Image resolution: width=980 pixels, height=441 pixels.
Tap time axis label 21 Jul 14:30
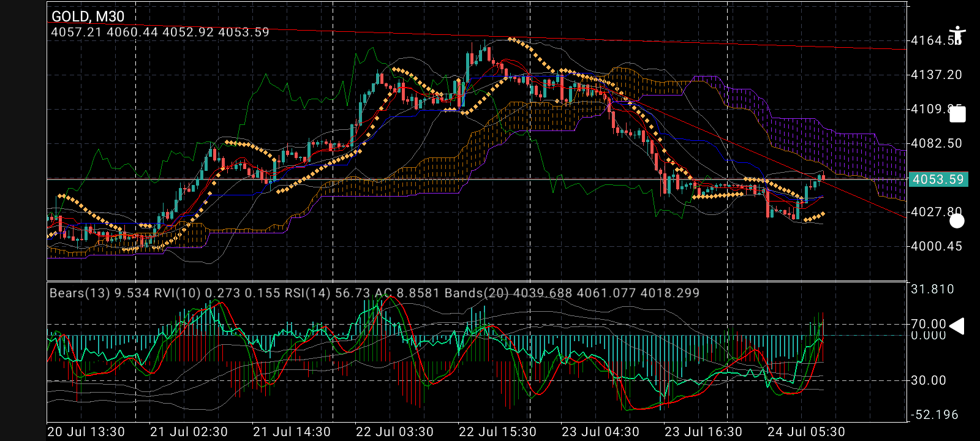(292, 432)
